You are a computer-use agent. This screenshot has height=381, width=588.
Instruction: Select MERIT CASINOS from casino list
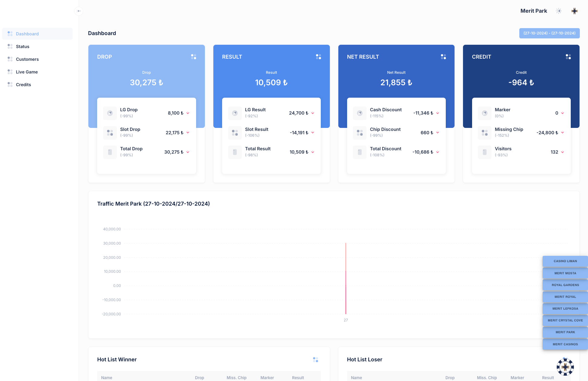point(565,344)
